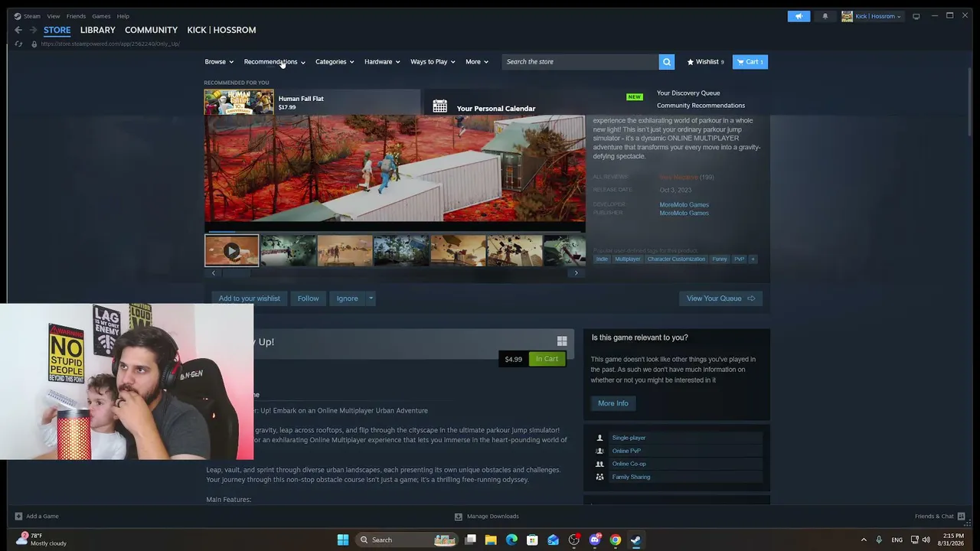Image resolution: width=980 pixels, height=551 pixels.
Task: Open the View menu
Action: point(53,16)
